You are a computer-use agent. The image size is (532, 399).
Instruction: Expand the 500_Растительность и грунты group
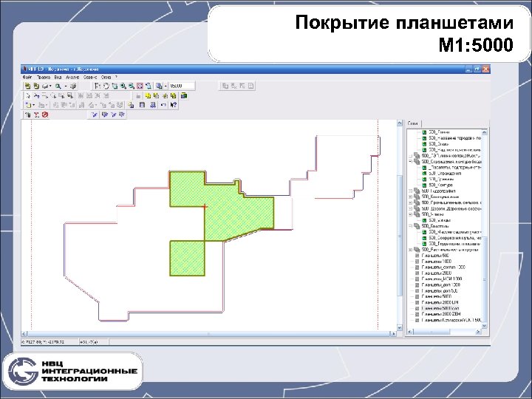(x=410, y=250)
